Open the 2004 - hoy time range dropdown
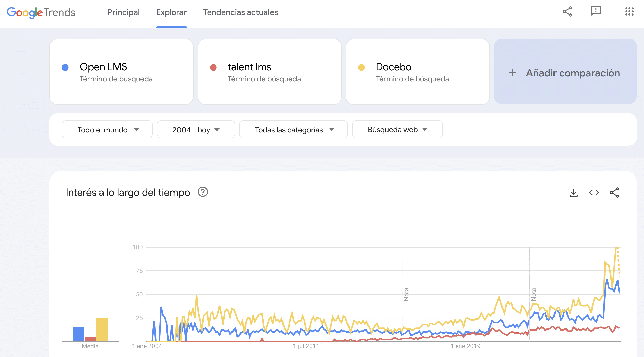The width and height of the screenshot is (644, 357). coord(196,129)
